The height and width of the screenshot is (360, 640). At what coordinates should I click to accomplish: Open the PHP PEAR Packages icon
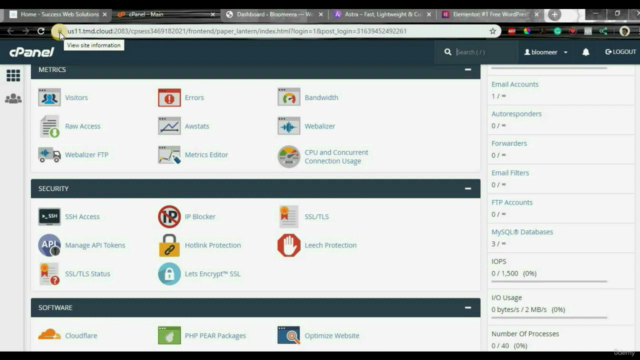tap(169, 336)
